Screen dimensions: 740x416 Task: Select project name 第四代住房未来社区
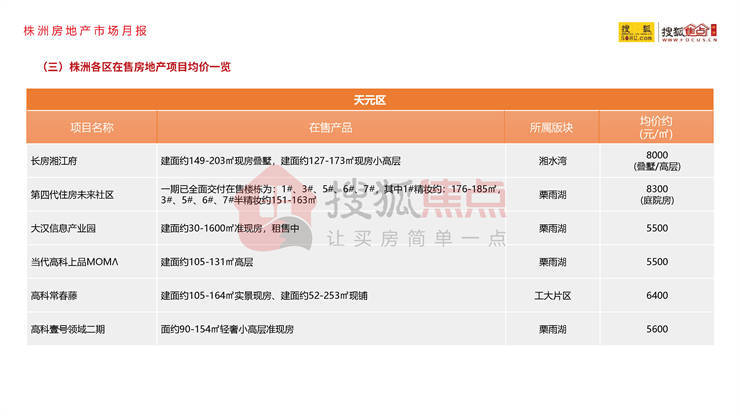(72, 195)
